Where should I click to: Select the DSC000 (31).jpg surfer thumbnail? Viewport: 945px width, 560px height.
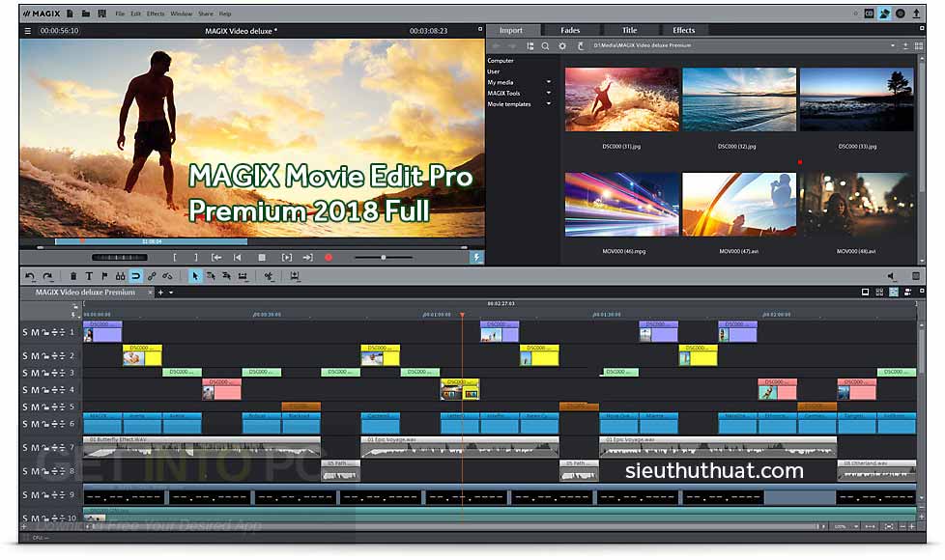[622, 99]
